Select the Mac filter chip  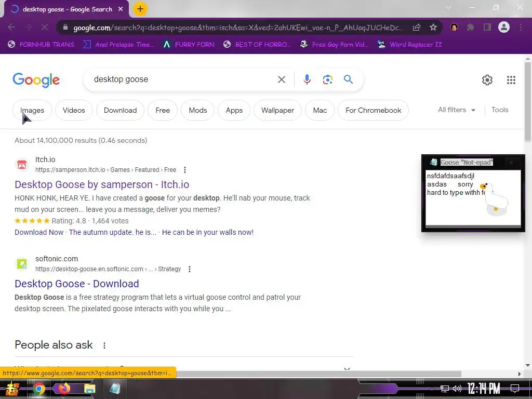pyautogui.click(x=320, y=110)
